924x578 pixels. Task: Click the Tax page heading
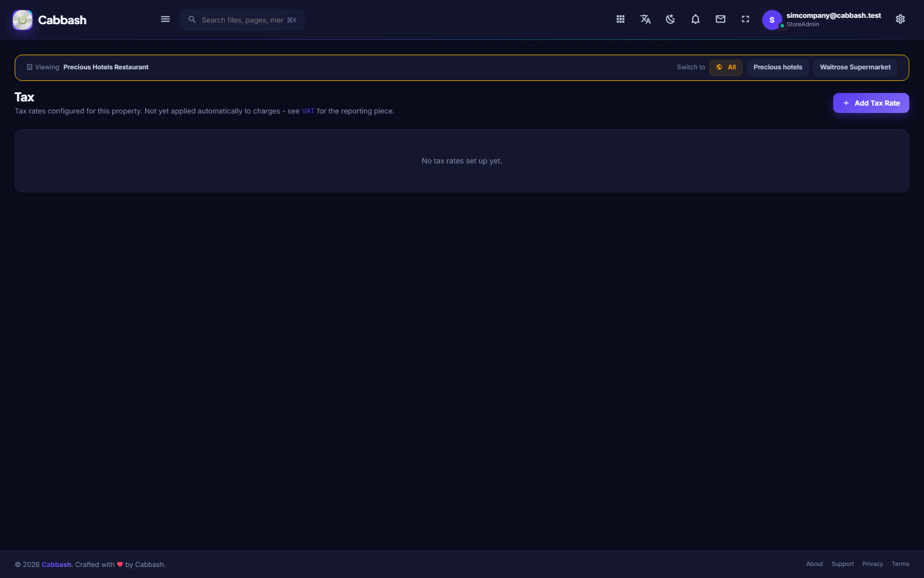[x=24, y=97]
